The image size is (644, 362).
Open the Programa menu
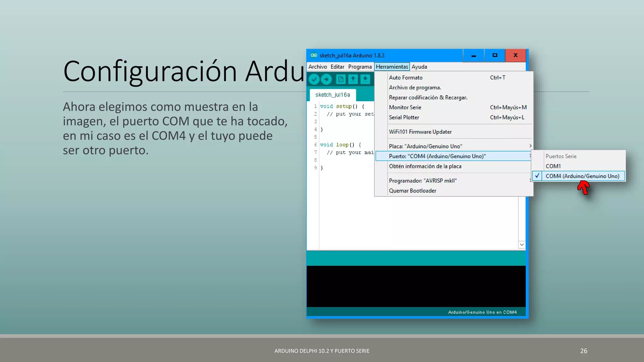click(x=360, y=67)
